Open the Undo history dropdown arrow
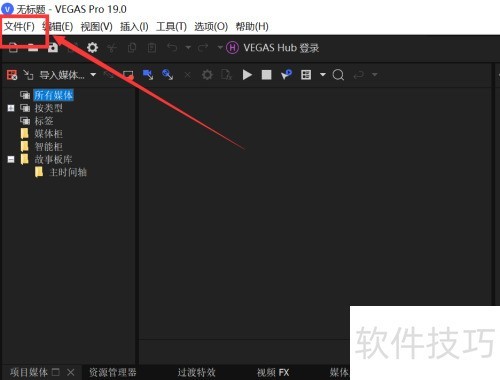The width and height of the screenshot is (500, 380). 188,48
